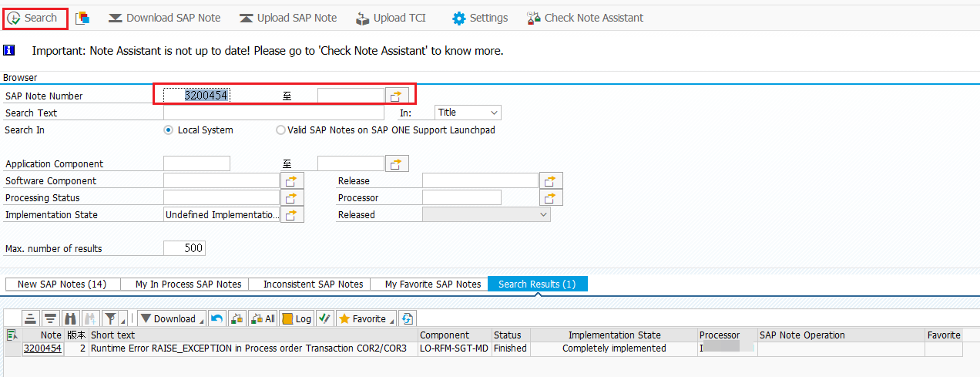The height and width of the screenshot is (377, 980).
Task: Open multiple selection for Processing Status
Action: tap(293, 198)
